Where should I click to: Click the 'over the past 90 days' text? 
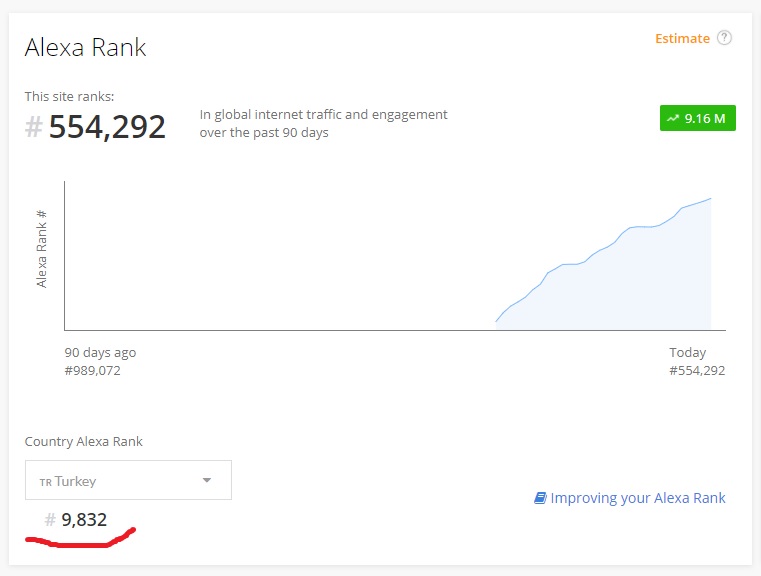tap(264, 132)
